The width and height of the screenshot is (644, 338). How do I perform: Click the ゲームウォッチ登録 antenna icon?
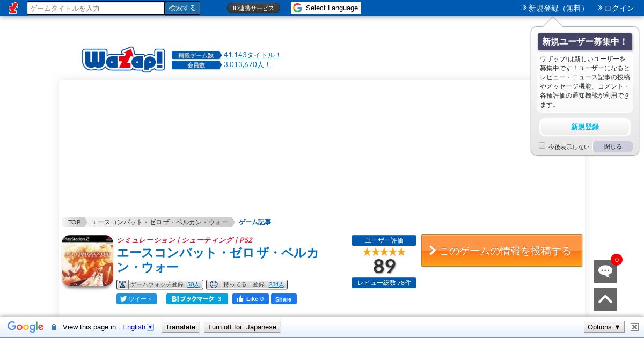(122, 284)
